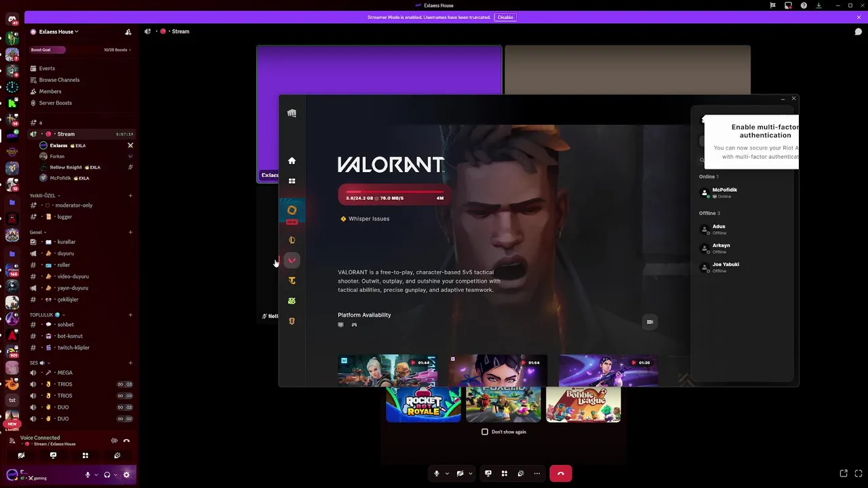Screen dimensions: 868x488
Task: Tick Don't show again checkbox
Action: [485, 432]
